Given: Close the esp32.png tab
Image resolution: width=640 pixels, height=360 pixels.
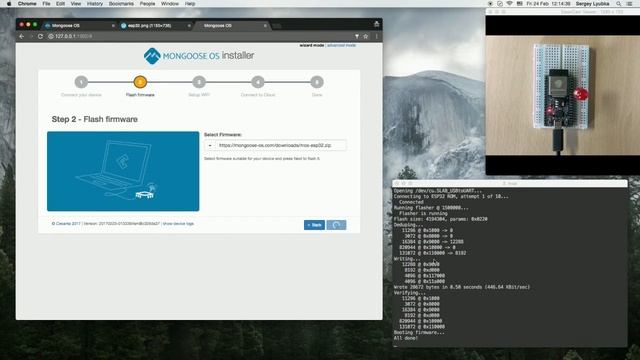Looking at the screenshot, I should click(189, 26).
